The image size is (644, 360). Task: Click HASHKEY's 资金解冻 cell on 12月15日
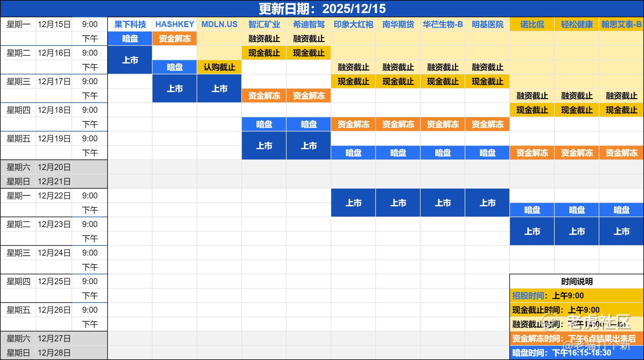pos(175,39)
